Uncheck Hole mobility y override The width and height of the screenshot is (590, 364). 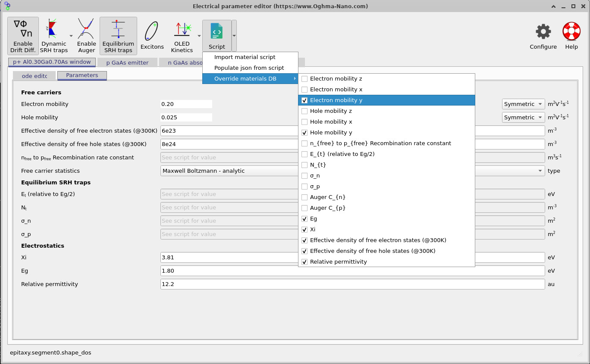click(x=304, y=133)
